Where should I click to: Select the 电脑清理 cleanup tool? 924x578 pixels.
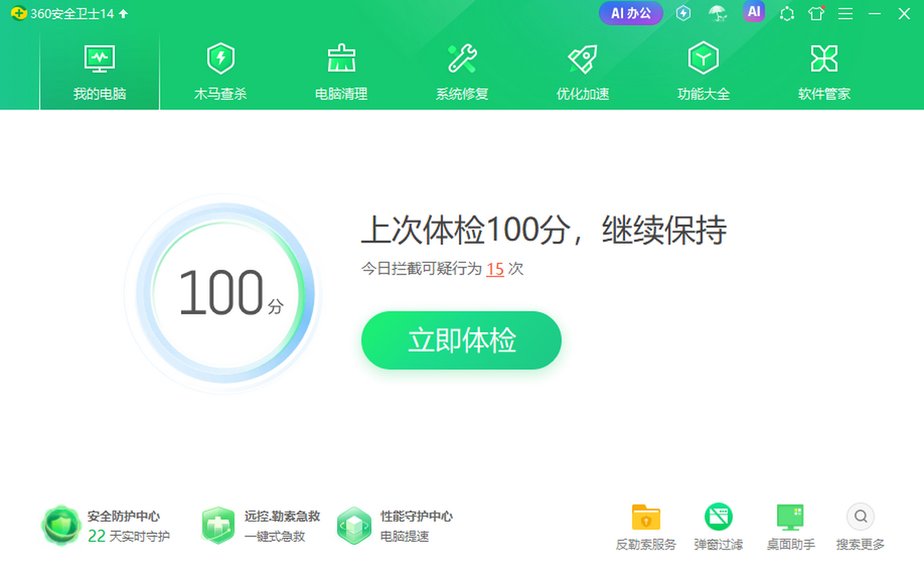coord(340,69)
